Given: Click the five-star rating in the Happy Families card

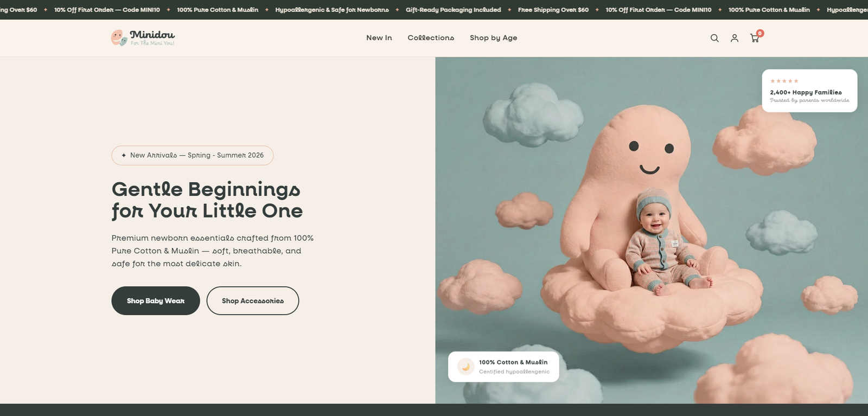Looking at the screenshot, I should [784, 81].
